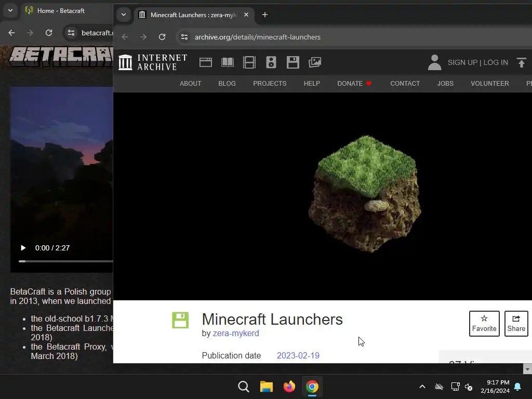Image resolution: width=532 pixels, height=399 pixels.
Task: Open the BLOG menu item
Action: [x=227, y=84]
